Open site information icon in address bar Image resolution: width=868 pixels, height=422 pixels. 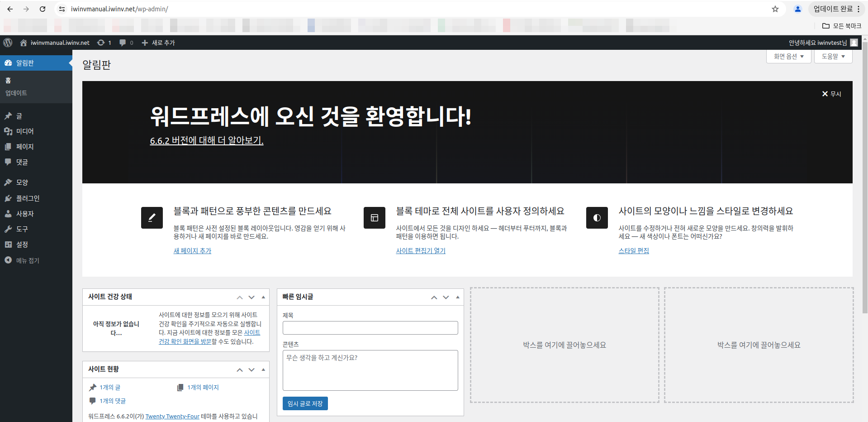coord(62,9)
